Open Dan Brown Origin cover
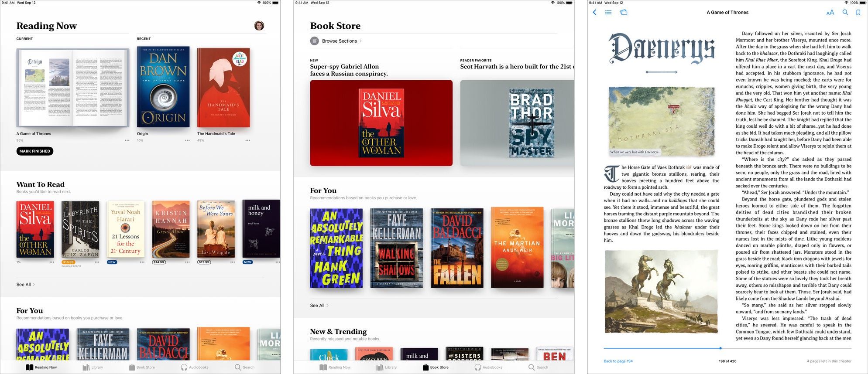 click(x=163, y=87)
